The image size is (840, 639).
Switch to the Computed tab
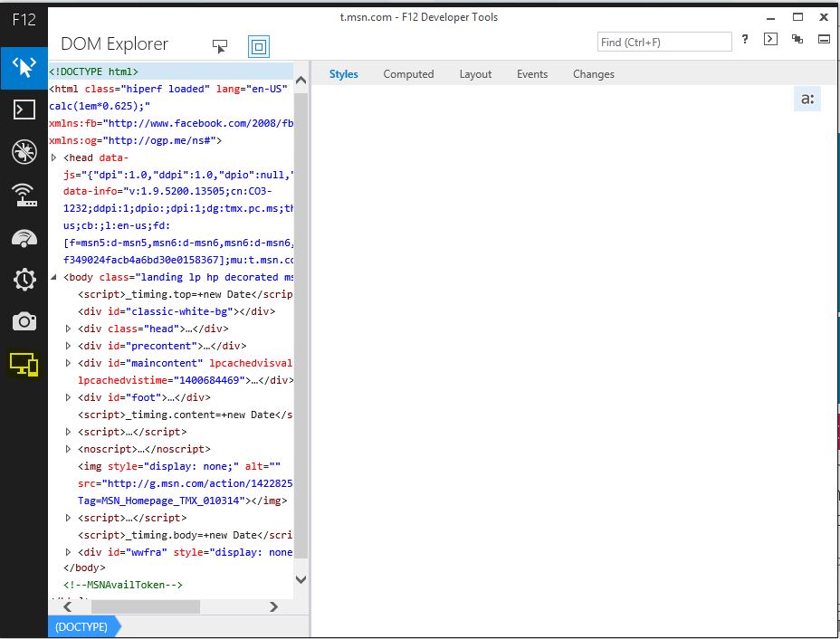point(408,74)
